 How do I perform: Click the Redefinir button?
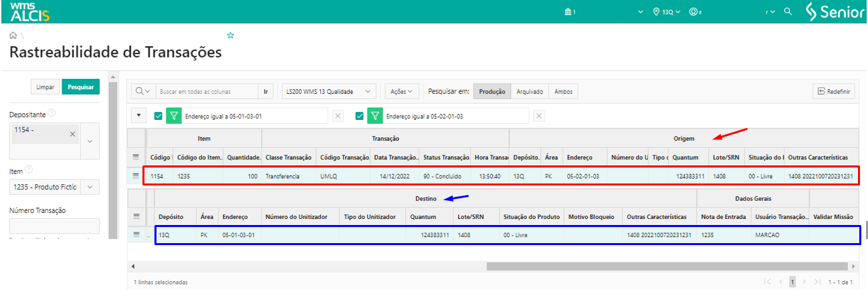[834, 91]
